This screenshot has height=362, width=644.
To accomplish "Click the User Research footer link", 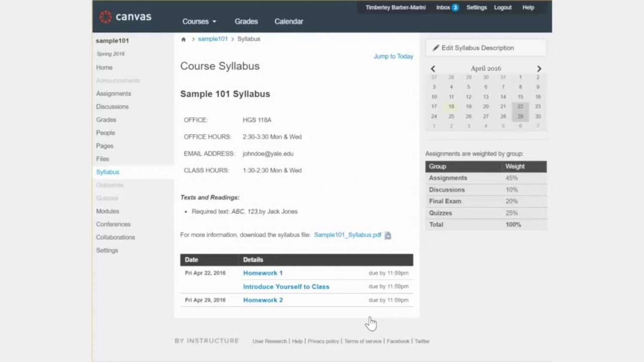I will pos(270,341).
